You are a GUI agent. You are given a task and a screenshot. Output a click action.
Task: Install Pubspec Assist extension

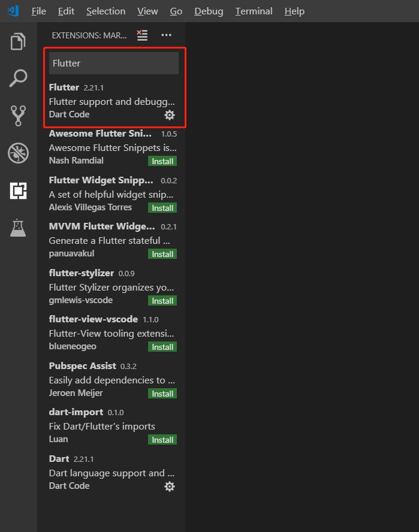click(x=162, y=394)
